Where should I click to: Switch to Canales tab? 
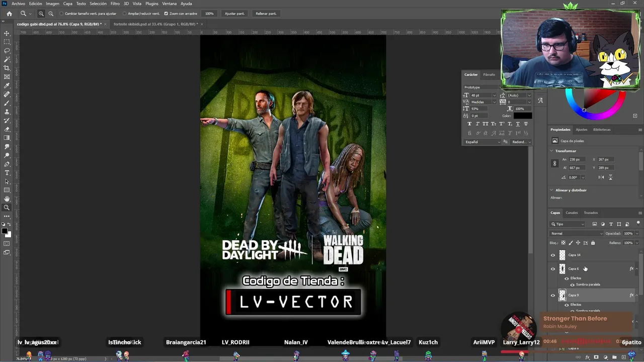[x=572, y=213]
